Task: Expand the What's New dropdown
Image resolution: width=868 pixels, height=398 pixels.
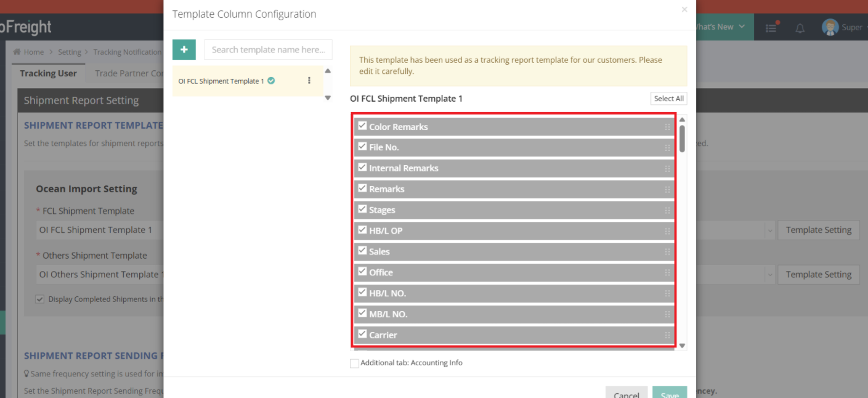Action: tap(721, 27)
